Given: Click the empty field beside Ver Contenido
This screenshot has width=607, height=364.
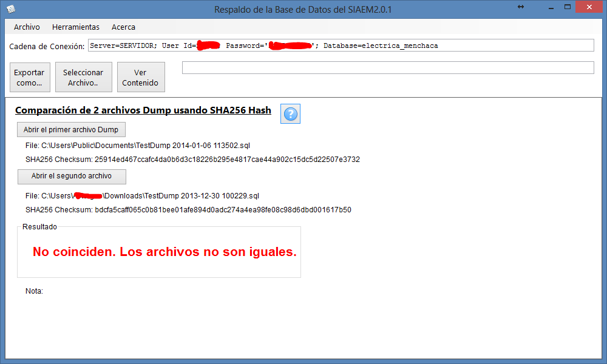Looking at the screenshot, I should coord(387,68).
